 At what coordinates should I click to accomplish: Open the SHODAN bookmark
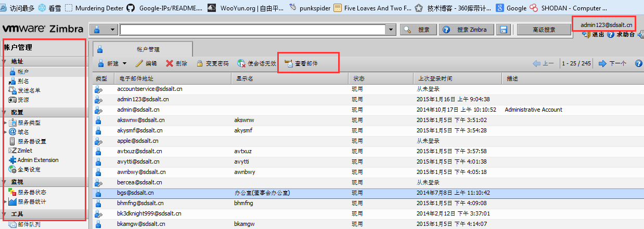pos(568,8)
